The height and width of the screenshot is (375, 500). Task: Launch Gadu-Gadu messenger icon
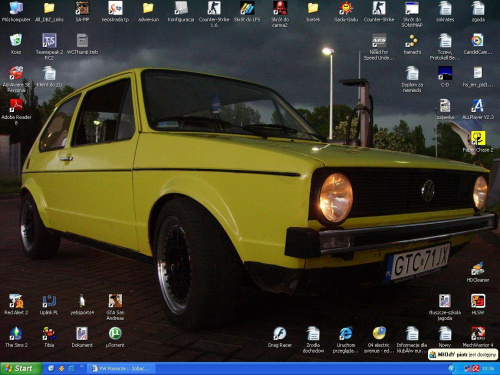pos(346,8)
